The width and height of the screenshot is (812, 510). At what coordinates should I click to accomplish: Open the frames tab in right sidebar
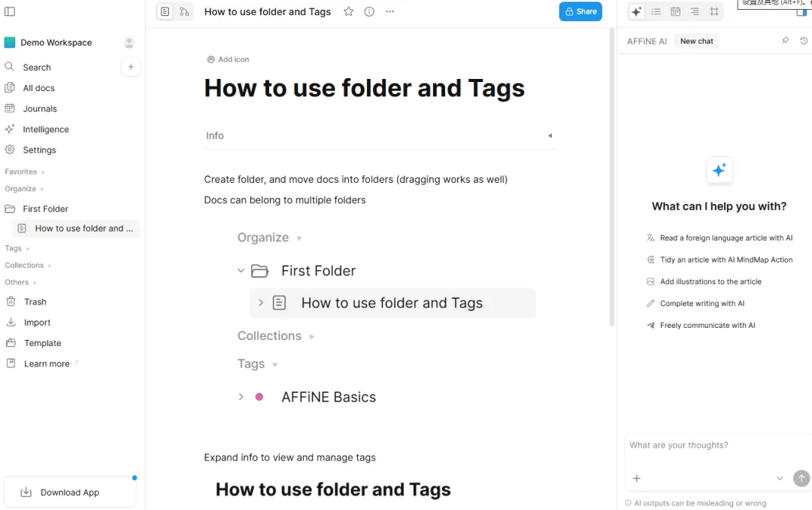point(714,11)
